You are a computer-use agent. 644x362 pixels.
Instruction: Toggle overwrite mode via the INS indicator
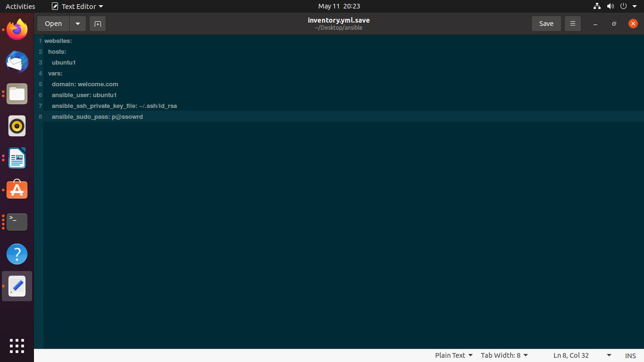pyautogui.click(x=630, y=355)
